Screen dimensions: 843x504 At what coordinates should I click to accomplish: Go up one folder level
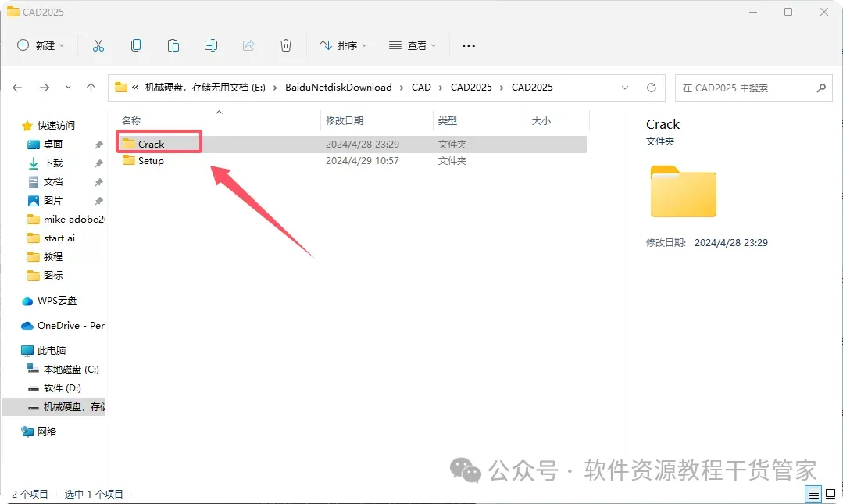point(91,88)
